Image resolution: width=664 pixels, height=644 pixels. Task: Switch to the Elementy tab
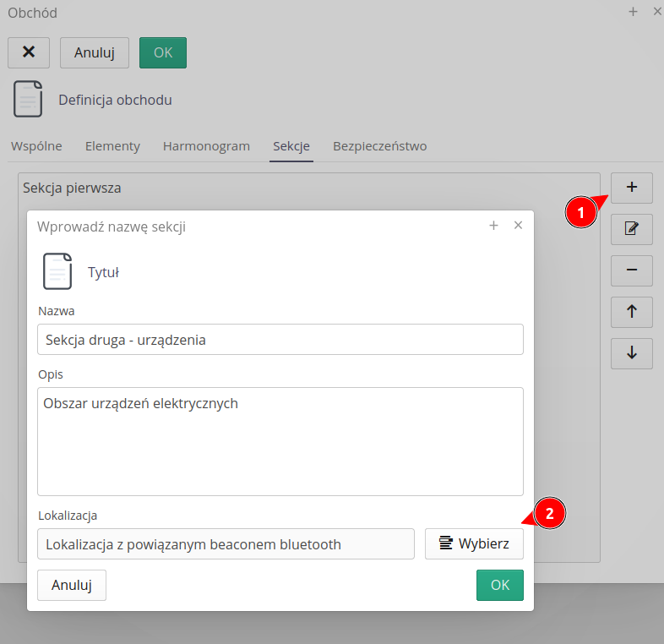[x=112, y=146]
